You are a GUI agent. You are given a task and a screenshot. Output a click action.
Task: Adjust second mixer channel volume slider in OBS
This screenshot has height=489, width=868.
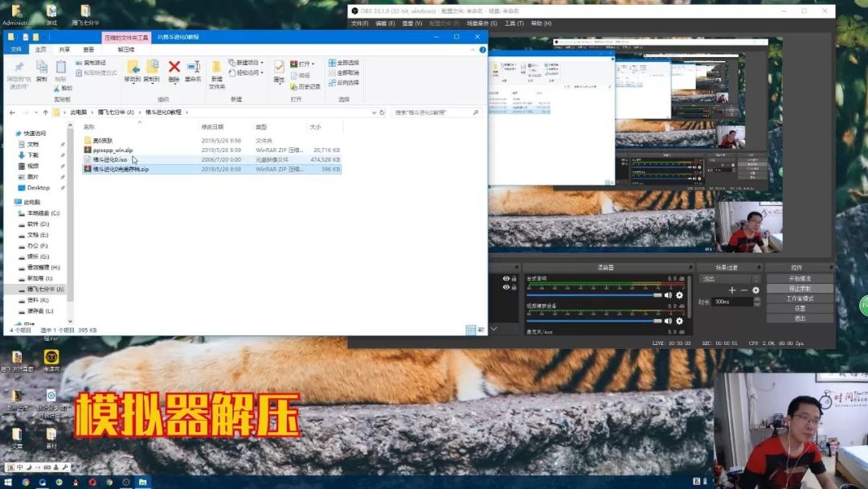coord(594,321)
